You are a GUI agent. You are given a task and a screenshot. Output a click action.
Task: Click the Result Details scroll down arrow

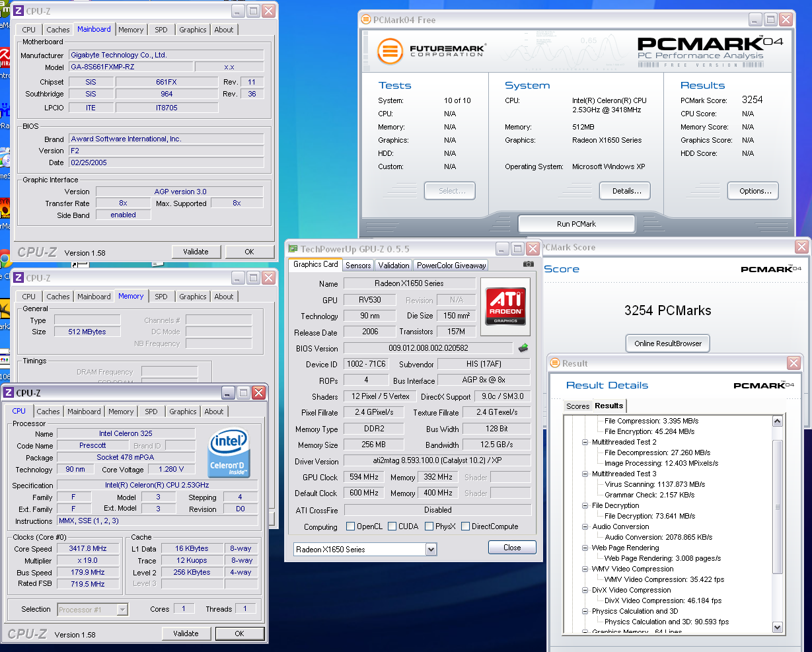point(777,628)
